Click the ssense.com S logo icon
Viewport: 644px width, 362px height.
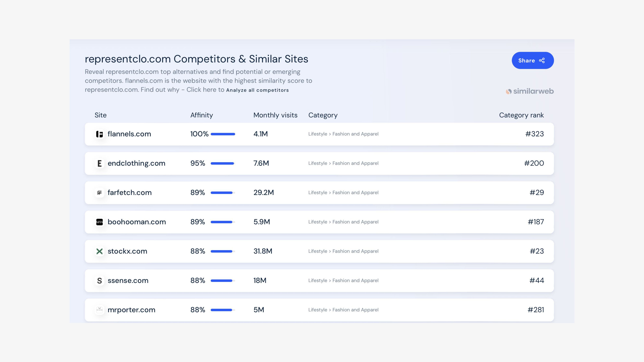99,281
